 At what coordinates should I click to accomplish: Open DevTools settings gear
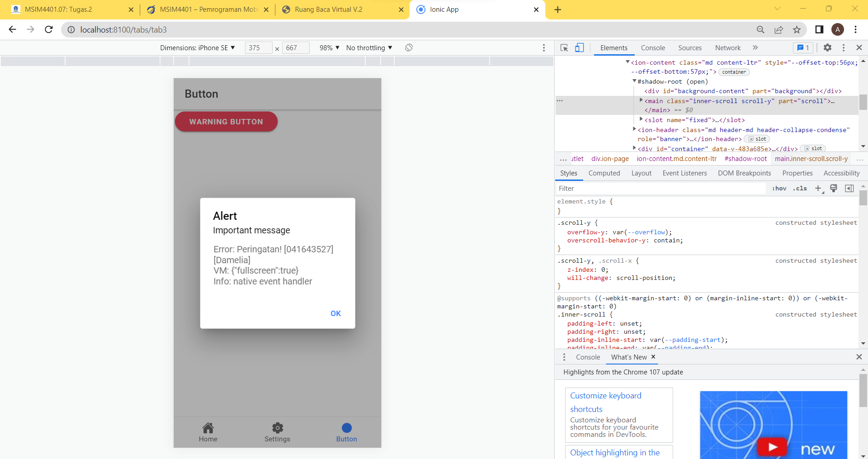point(828,47)
